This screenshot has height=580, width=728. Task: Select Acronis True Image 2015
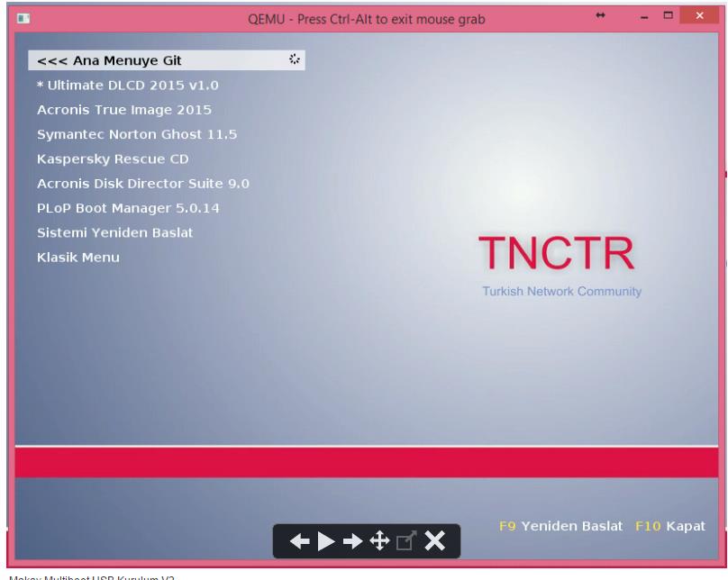(124, 110)
